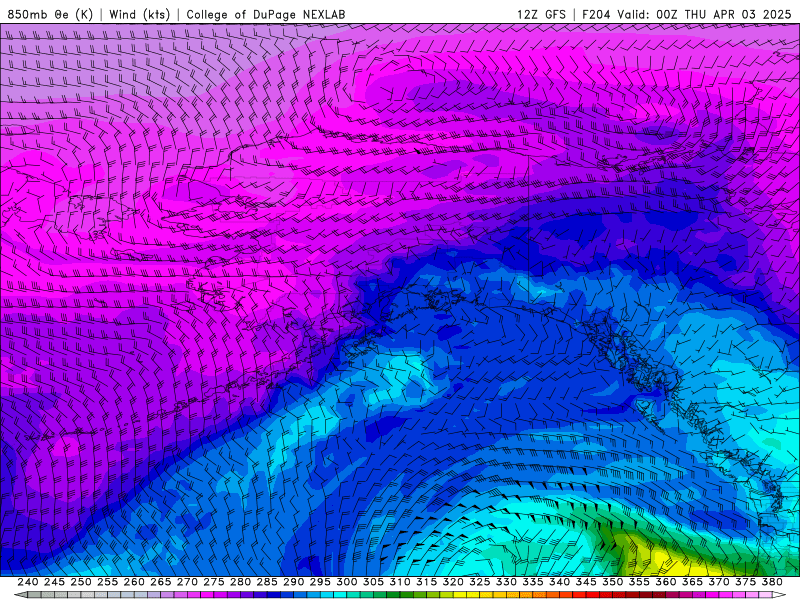800x600 pixels.
Task: Click the 'Wind (kts)' header label
Action: pyautogui.click(x=140, y=14)
